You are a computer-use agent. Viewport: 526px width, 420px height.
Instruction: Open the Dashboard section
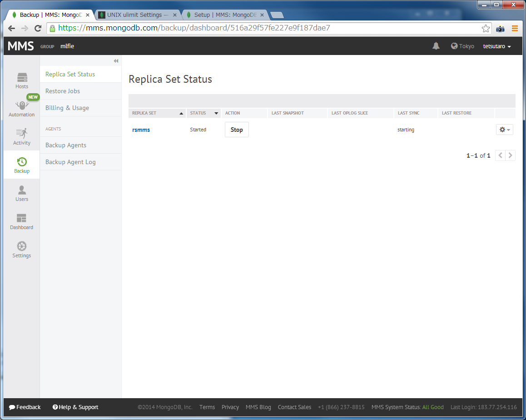click(21, 221)
